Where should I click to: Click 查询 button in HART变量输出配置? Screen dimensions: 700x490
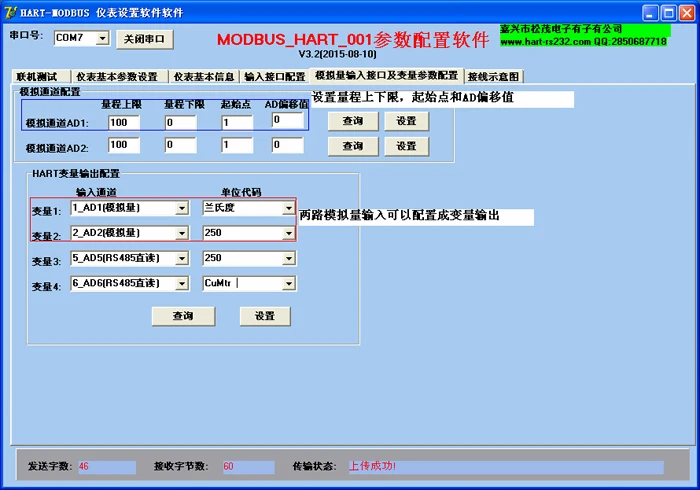pyautogui.click(x=183, y=316)
